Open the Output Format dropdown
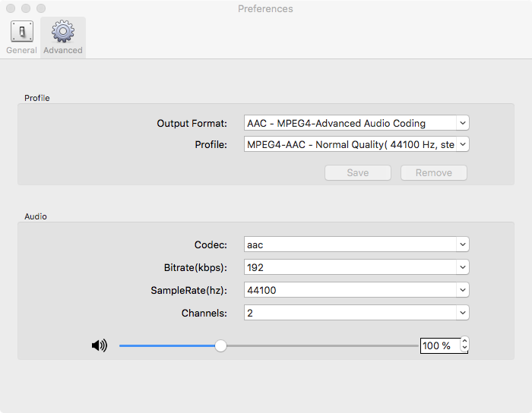Screen dimensions: 532x413 coord(356,123)
